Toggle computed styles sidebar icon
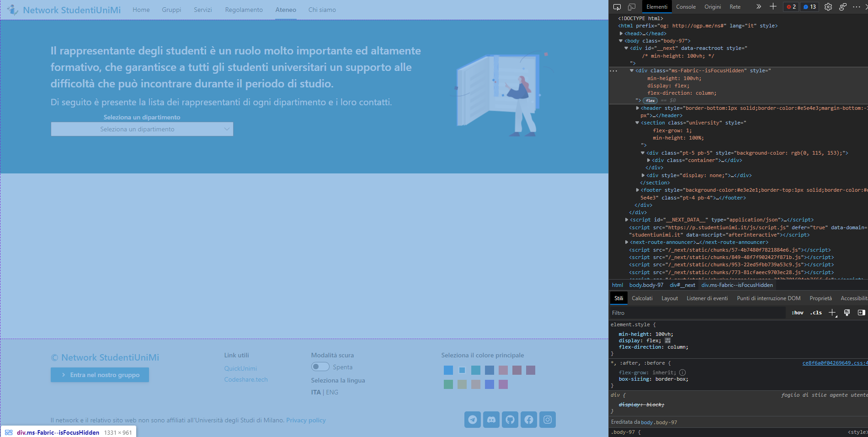 (x=861, y=313)
